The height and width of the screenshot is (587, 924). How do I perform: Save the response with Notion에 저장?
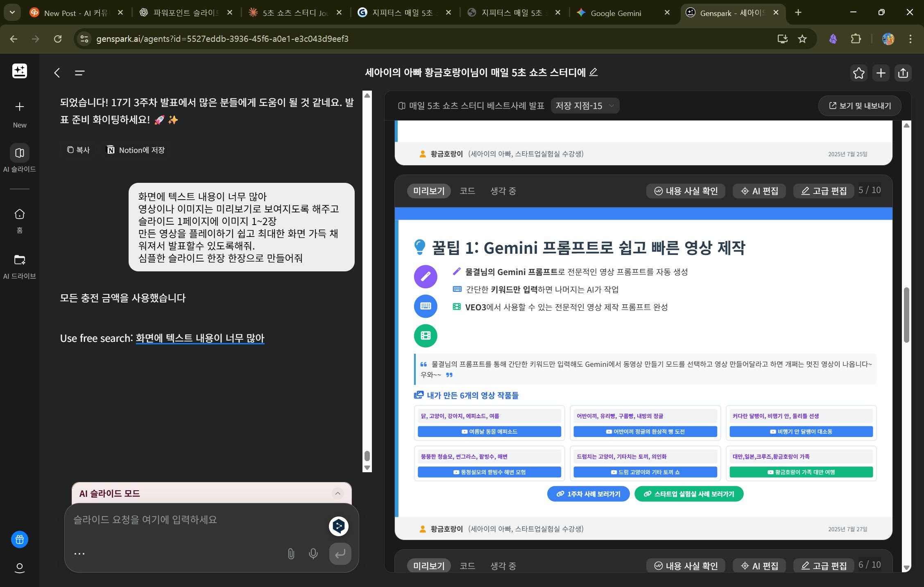click(136, 150)
